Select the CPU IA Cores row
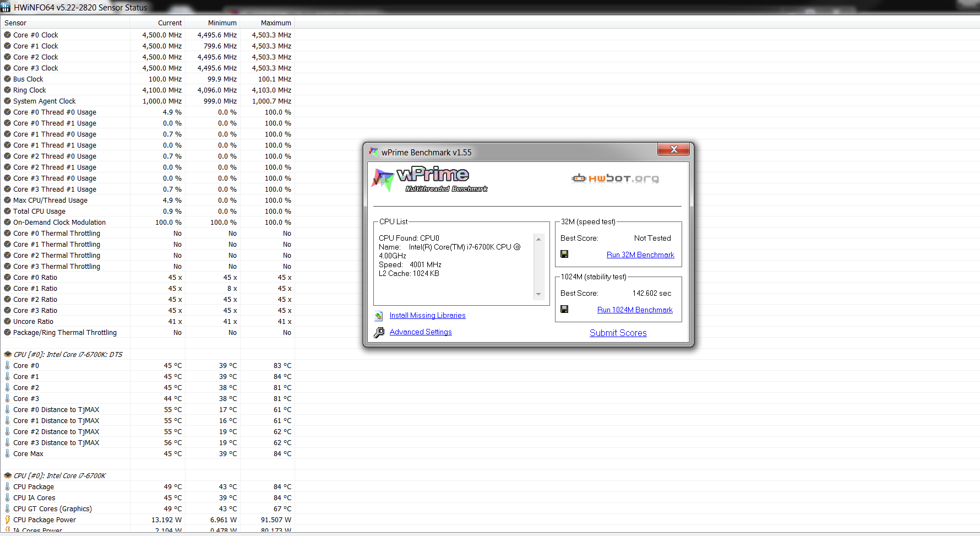Image resolution: width=980 pixels, height=536 pixels. (148, 497)
